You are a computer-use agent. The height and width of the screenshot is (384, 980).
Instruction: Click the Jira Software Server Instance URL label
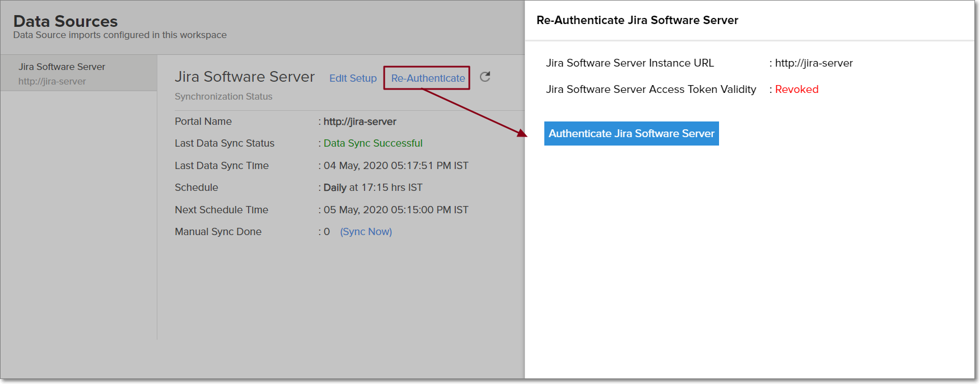pyautogui.click(x=630, y=63)
